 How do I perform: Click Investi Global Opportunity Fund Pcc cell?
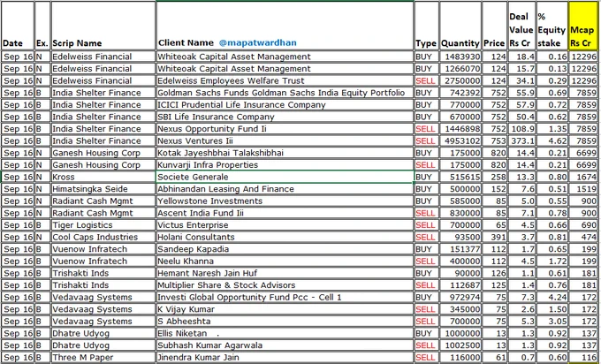[285, 298]
